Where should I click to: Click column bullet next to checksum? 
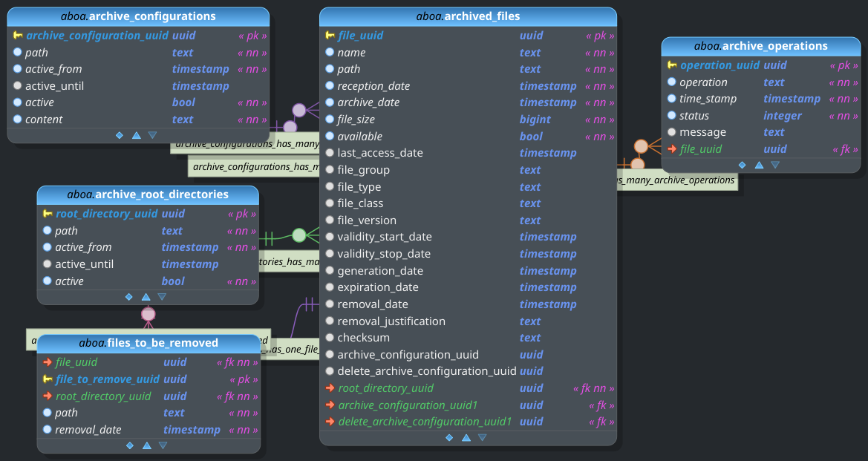(330, 338)
